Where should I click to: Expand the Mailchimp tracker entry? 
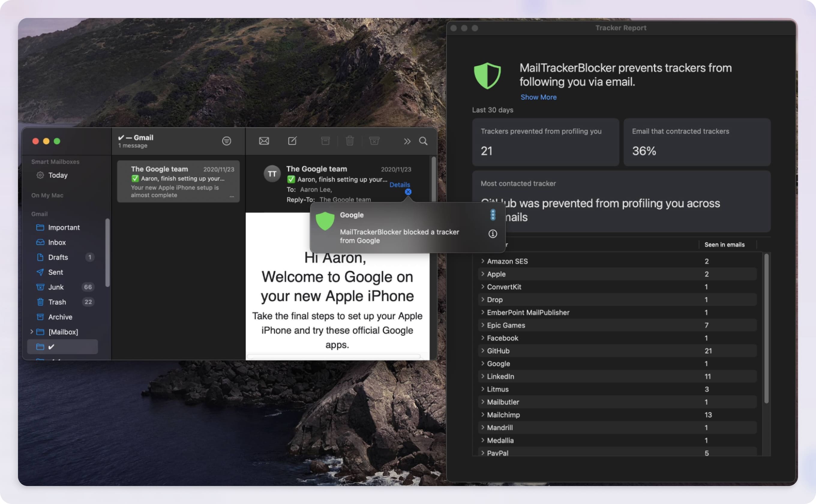click(483, 415)
